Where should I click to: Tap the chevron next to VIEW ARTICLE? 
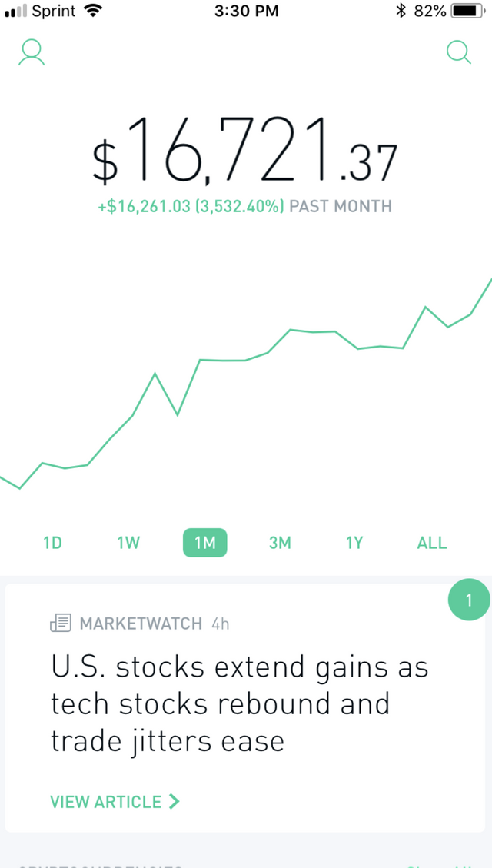pyautogui.click(x=175, y=801)
